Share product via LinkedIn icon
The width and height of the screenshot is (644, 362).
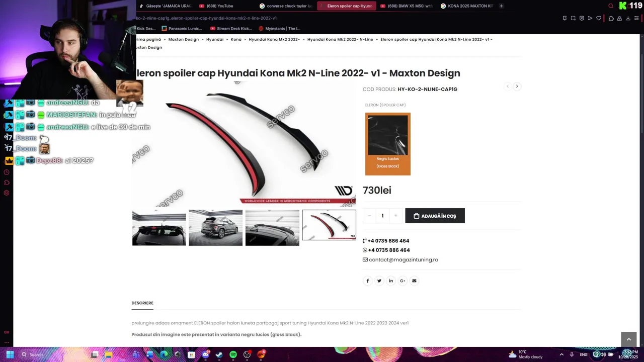pyautogui.click(x=391, y=281)
